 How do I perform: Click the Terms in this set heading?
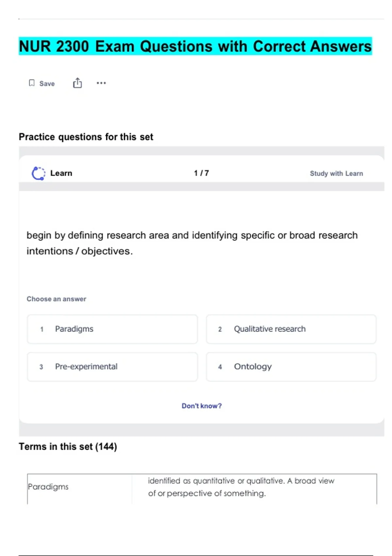coord(68,447)
